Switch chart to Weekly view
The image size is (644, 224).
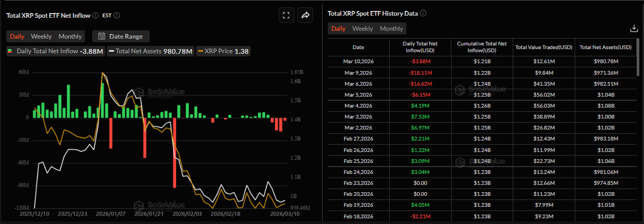[41, 36]
